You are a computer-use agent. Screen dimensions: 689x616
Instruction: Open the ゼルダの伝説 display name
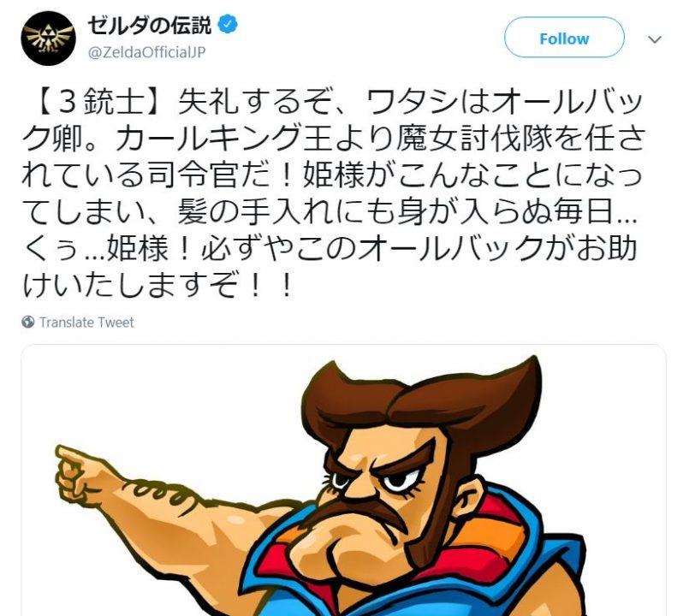150,25
